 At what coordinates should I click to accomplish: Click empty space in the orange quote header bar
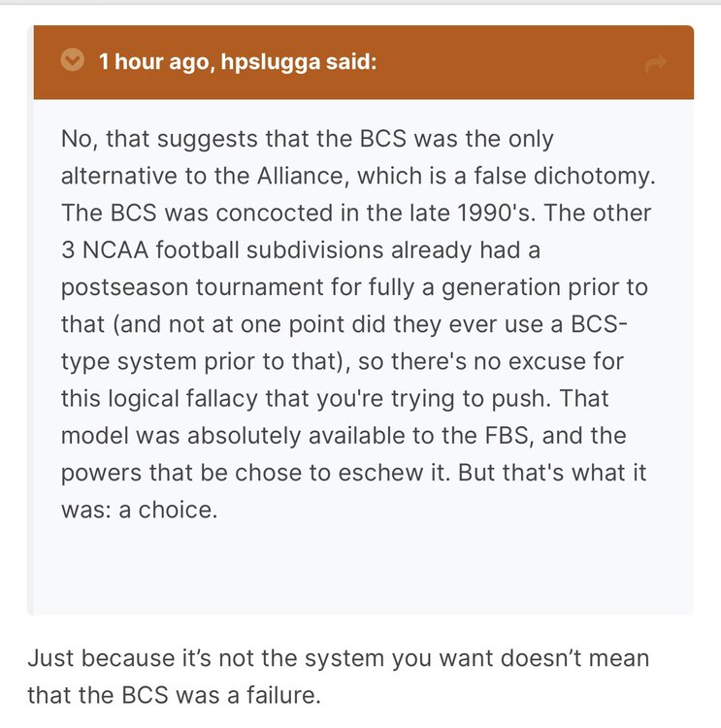tap(505, 62)
